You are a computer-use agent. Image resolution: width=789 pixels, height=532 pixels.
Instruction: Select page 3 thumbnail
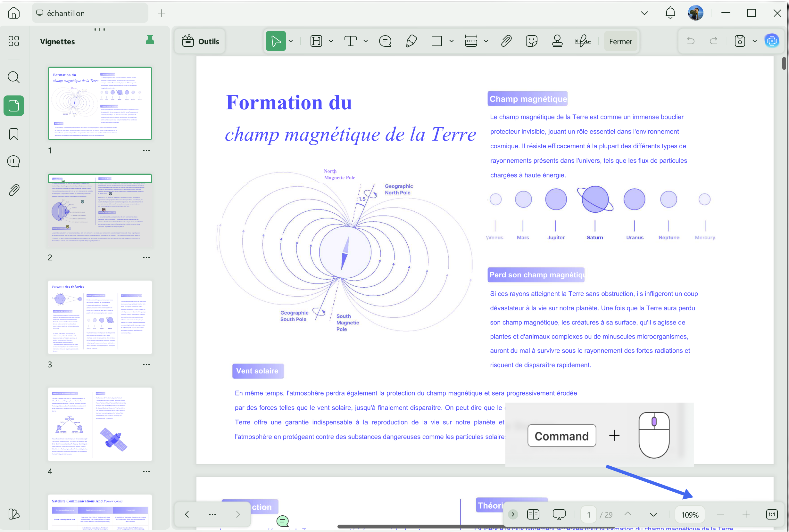coord(100,317)
